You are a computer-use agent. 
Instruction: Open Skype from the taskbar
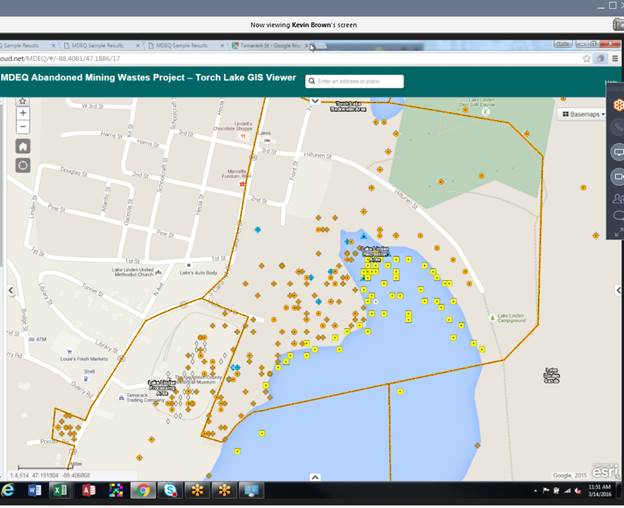coord(170,490)
